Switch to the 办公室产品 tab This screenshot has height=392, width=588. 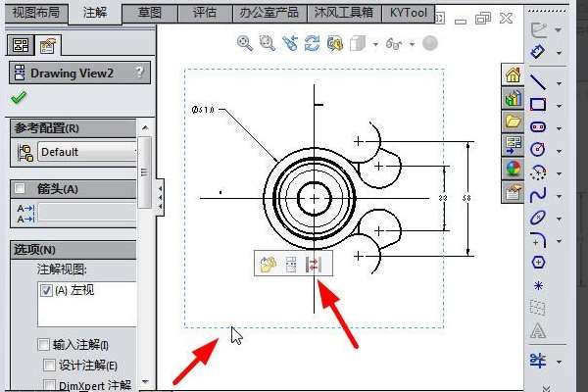[269, 13]
